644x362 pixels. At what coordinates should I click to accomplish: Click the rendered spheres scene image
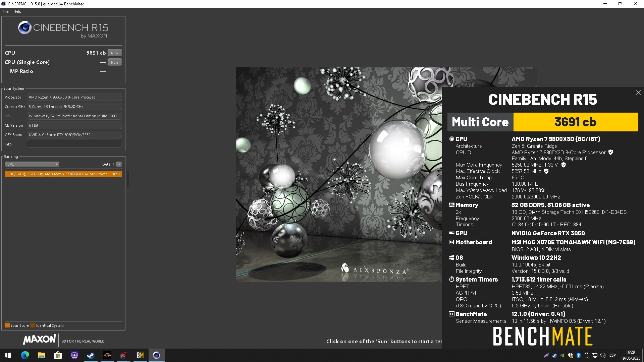click(339, 174)
